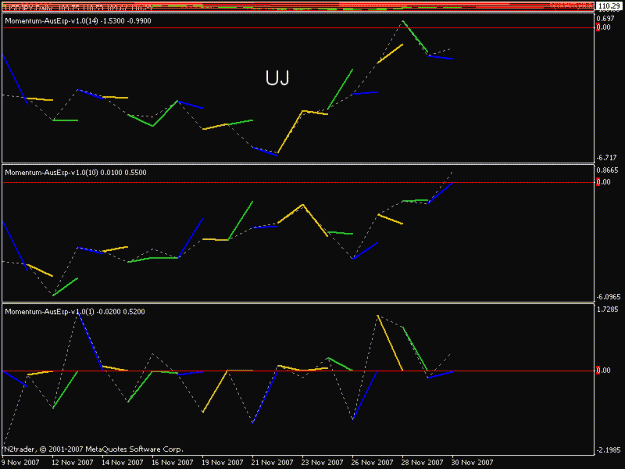Image resolution: width=625 pixels, height=469 pixels.
Task: Click the Momentum-AusExp-v1.0(10) indicator label
Action: tap(75, 173)
